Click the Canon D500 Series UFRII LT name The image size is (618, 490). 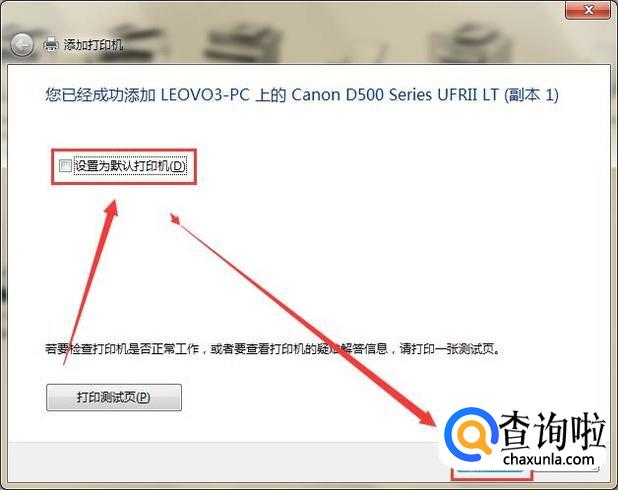point(395,95)
